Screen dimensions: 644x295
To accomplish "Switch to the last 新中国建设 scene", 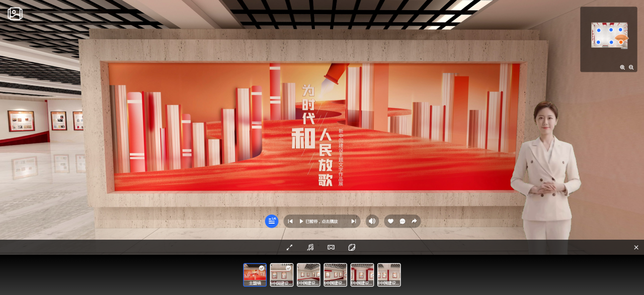I will coord(389,274).
